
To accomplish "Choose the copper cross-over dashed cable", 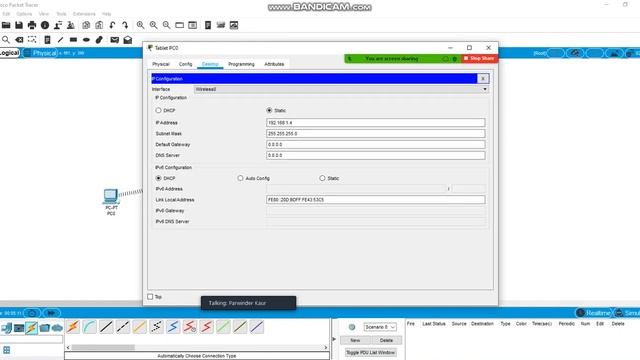I will (x=123, y=327).
